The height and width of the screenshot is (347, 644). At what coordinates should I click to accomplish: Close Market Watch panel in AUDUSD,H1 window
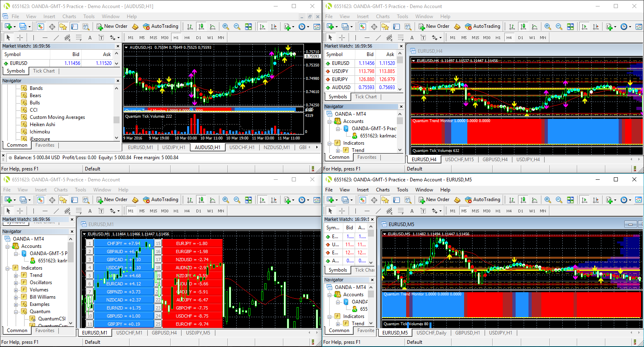coord(118,46)
